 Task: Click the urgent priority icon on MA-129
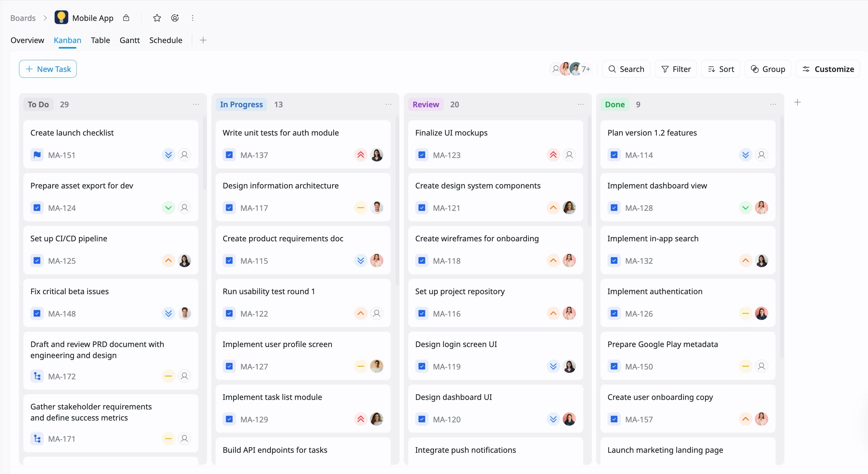click(x=361, y=419)
